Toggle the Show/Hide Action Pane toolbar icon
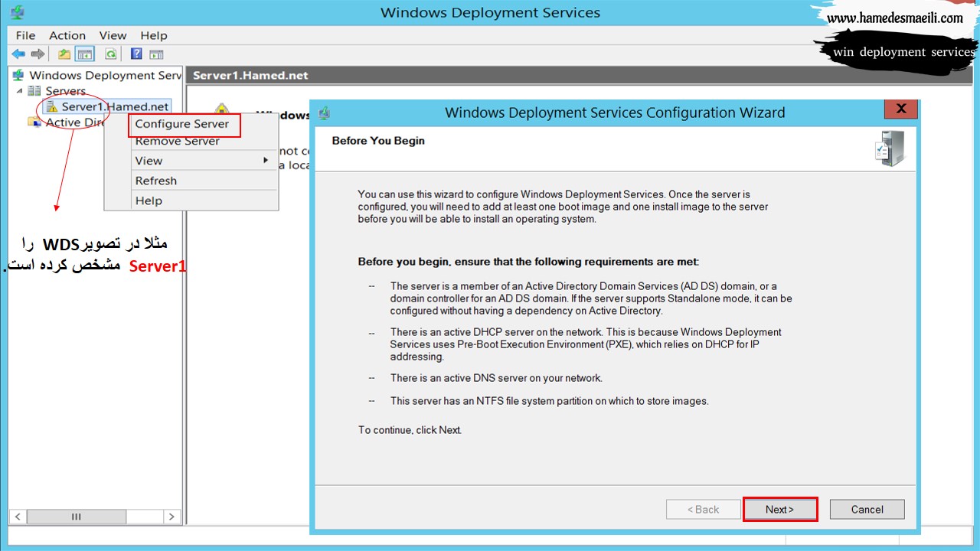Viewport: 980px width, 551px height. (x=156, y=54)
